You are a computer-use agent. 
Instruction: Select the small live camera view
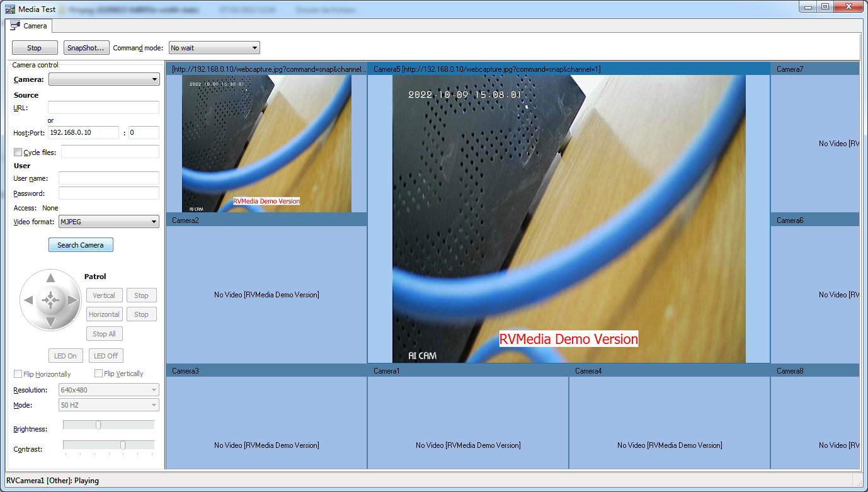click(x=266, y=144)
